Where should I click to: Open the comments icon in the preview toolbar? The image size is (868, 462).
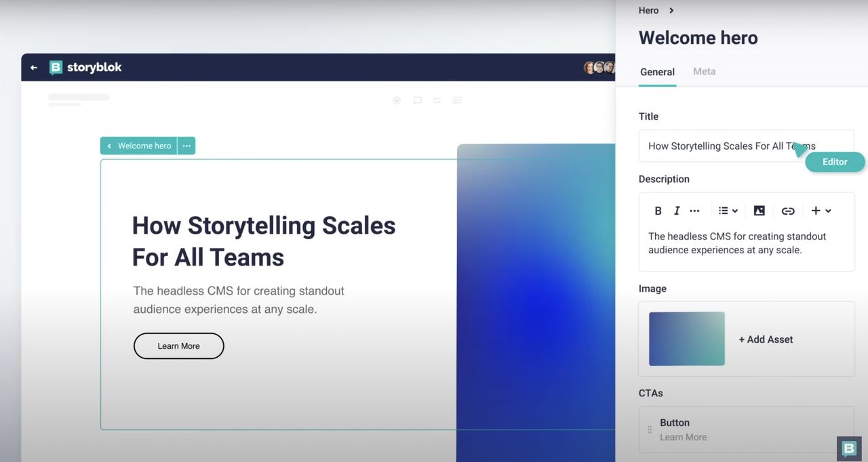click(418, 100)
